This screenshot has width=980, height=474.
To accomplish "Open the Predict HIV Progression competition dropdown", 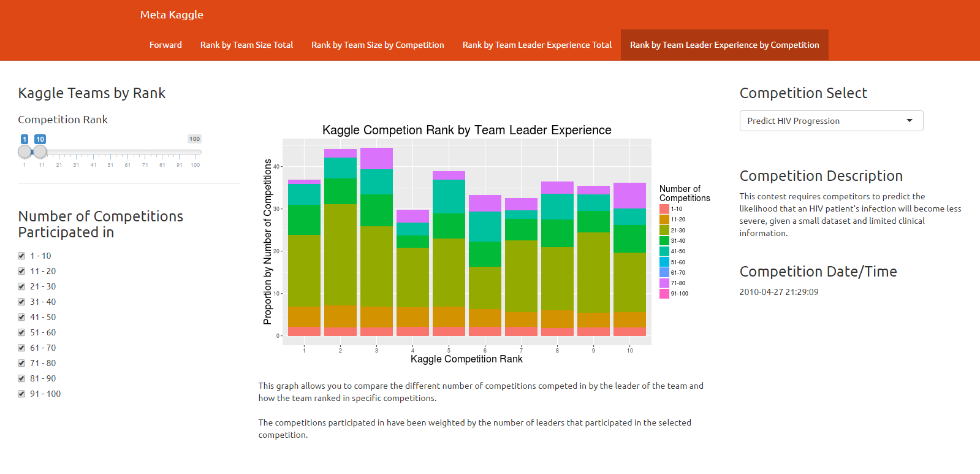I will point(831,121).
